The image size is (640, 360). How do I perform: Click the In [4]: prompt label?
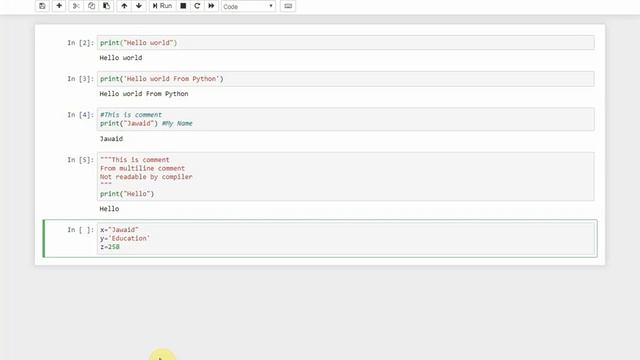click(80, 115)
